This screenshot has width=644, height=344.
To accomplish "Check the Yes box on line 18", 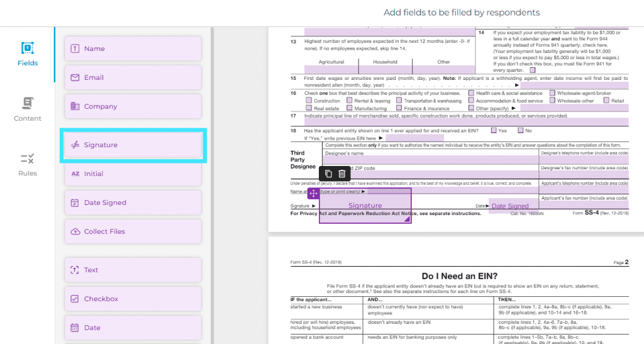I will [494, 131].
